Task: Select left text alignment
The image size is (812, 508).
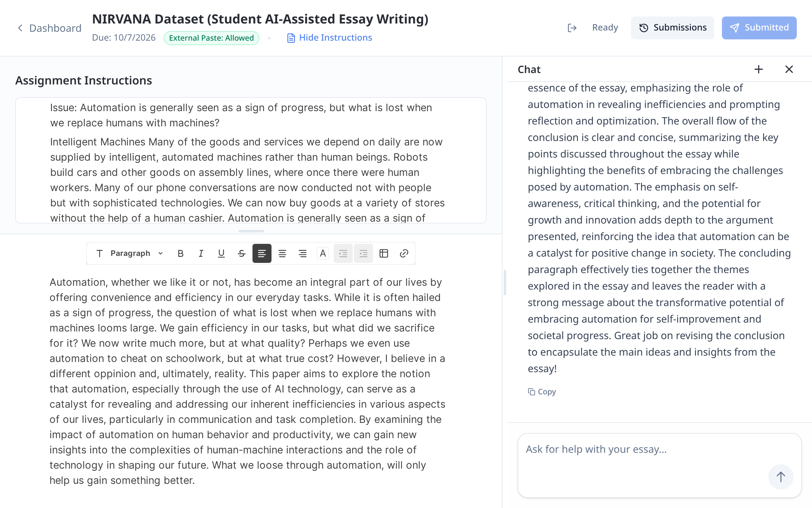Action: [262, 253]
